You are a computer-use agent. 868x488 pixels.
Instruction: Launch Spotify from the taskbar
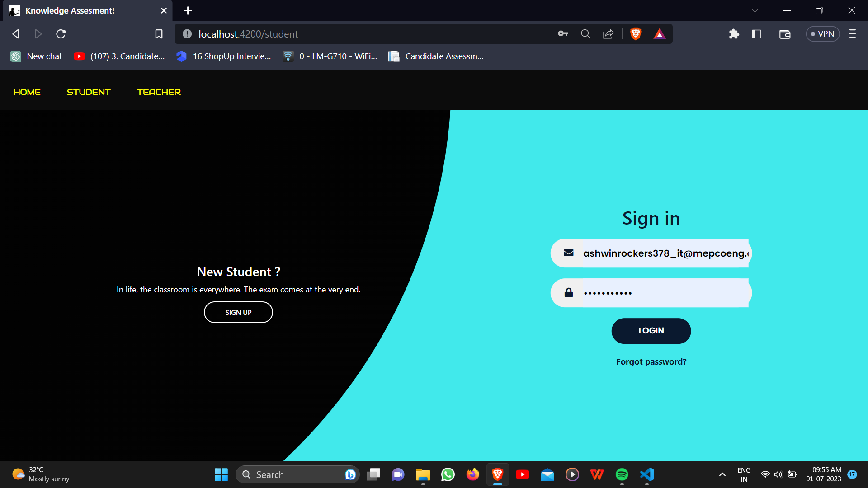622,474
